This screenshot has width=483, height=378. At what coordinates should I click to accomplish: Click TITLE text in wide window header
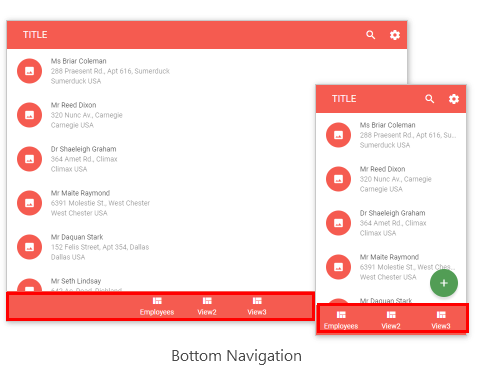[x=35, y=35]
